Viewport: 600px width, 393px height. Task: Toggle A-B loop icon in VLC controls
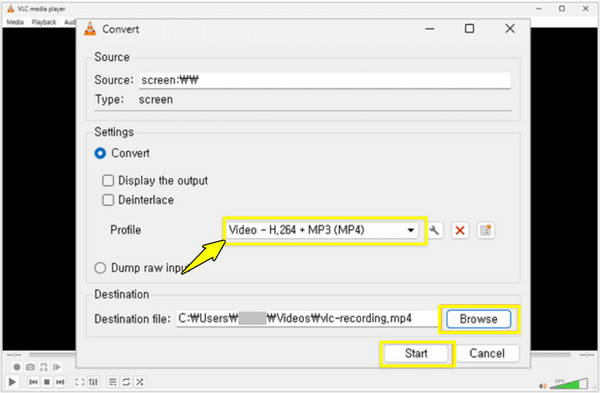(44, 367)
